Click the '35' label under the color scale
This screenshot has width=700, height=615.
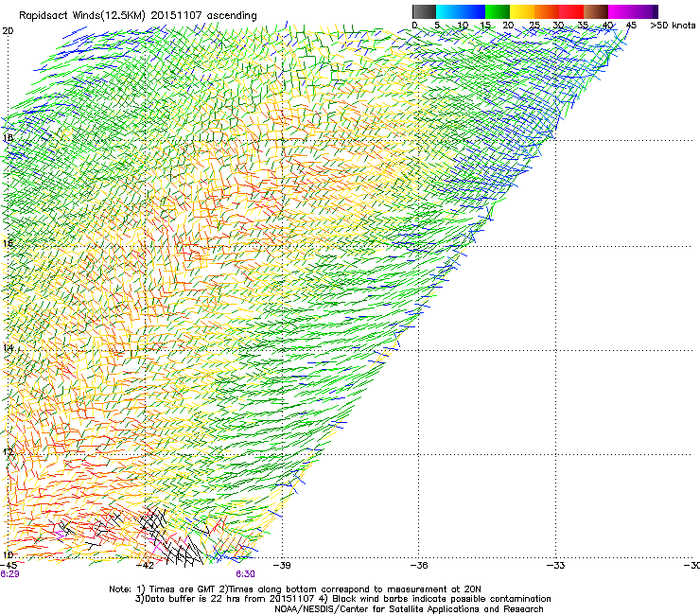[583, 25]
